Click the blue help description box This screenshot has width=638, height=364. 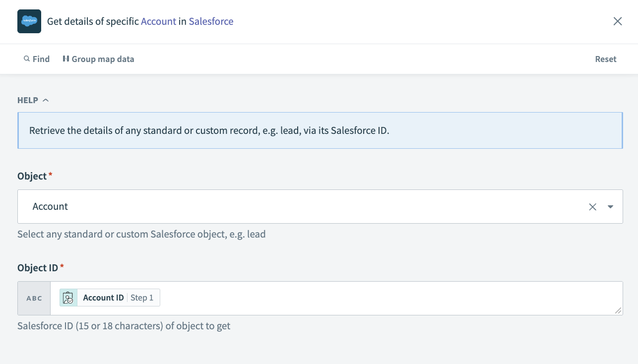tap(320, 130)
